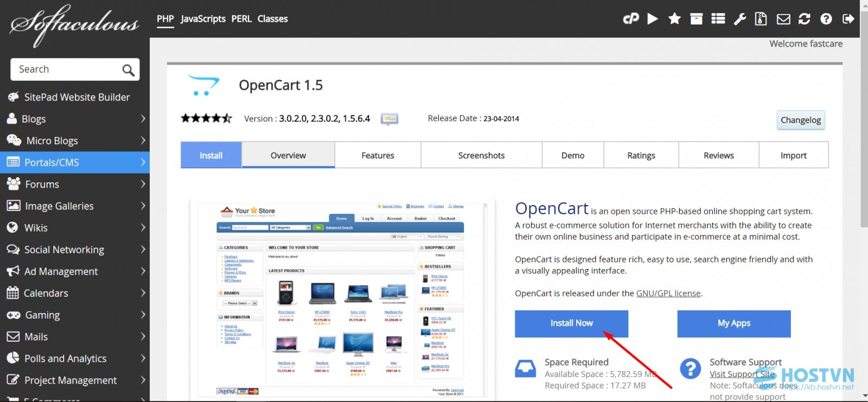Expand the Social Networking category chevron
This screenshot has height=402, width=868.
coord(143,249)
